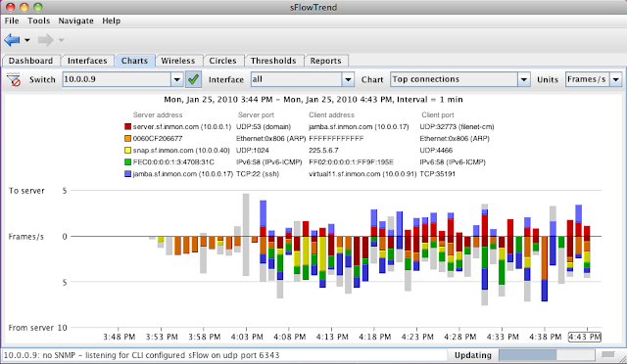This screenshot has width=627, height=364.
Task: Switch to the Wireless tab
Action: click(x=178, y=61)
